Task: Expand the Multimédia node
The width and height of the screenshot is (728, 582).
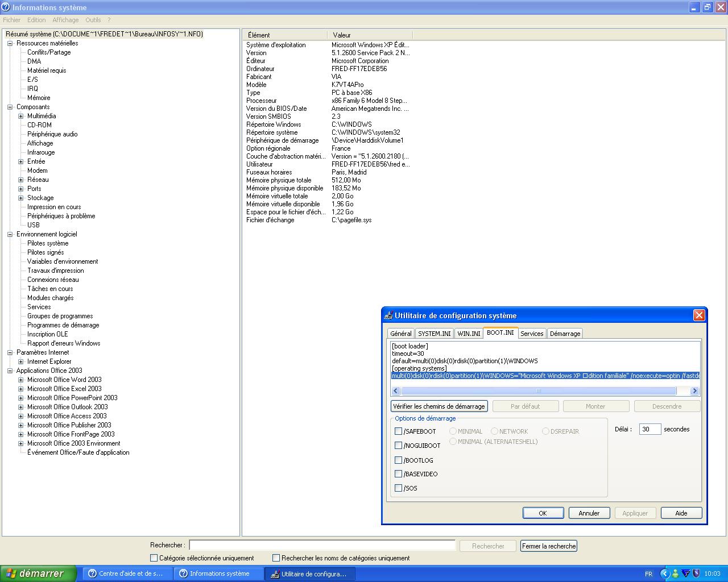Action: point(20,116)
